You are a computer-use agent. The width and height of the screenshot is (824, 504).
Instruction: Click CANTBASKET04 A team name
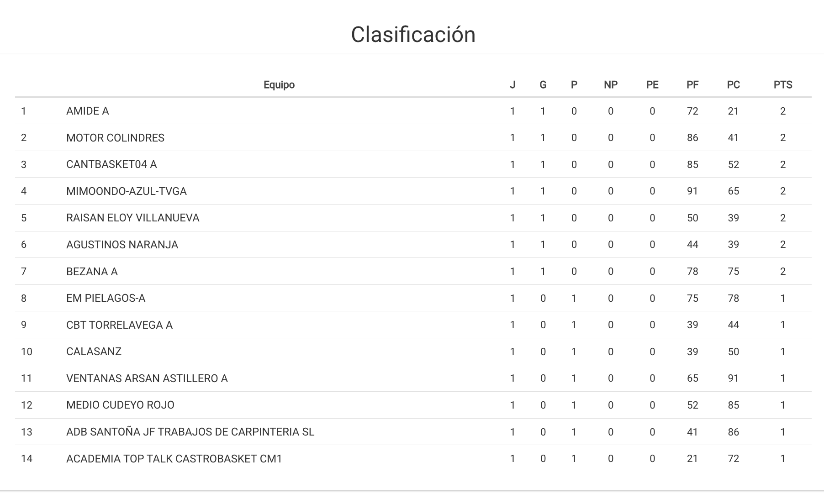click(x=111, y=164)
